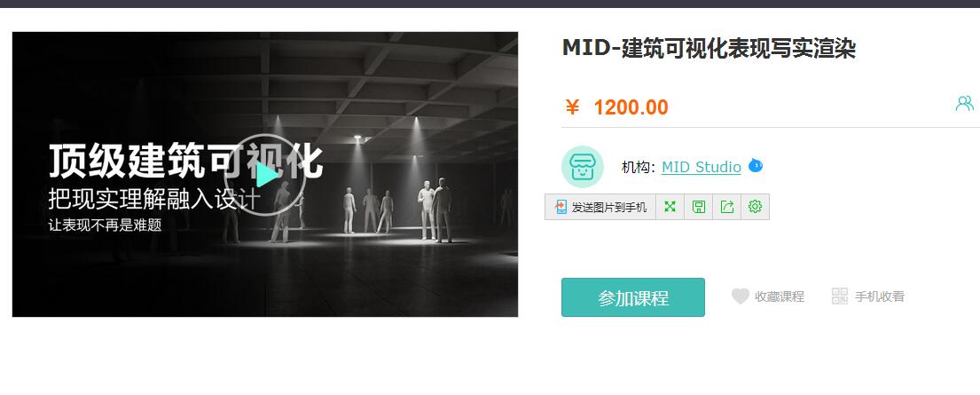
Task: Join course with 参加课程 button
Action: coord(633,297)
